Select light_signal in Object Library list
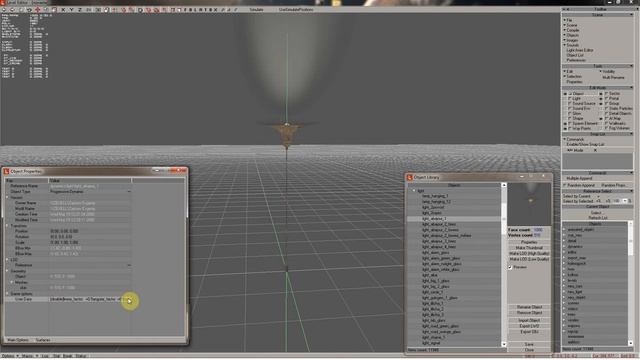 pyautogui.click(x=431, y=343)
